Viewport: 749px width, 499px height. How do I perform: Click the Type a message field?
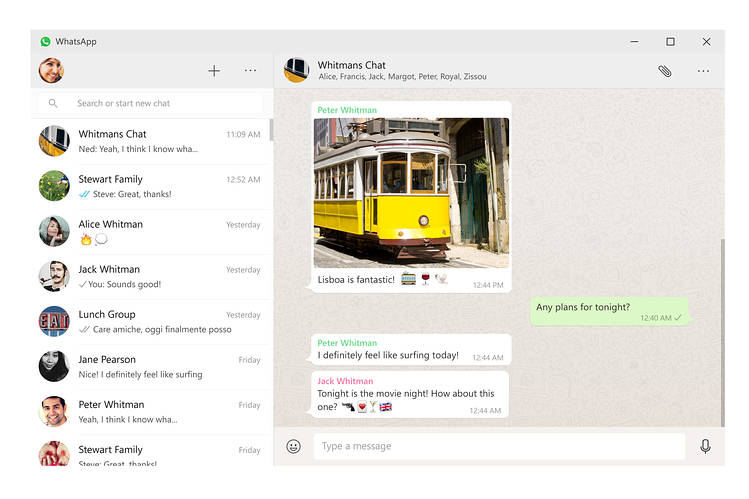coord(498,446)
